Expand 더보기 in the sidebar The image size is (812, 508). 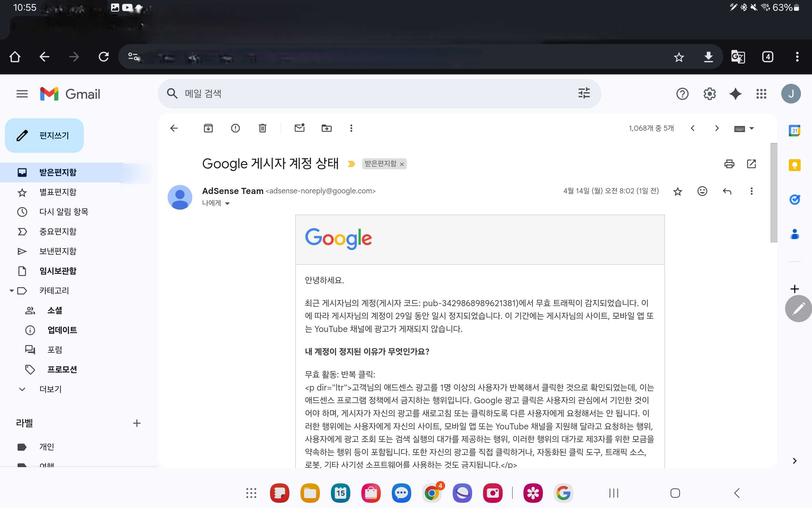coord(50,389)
